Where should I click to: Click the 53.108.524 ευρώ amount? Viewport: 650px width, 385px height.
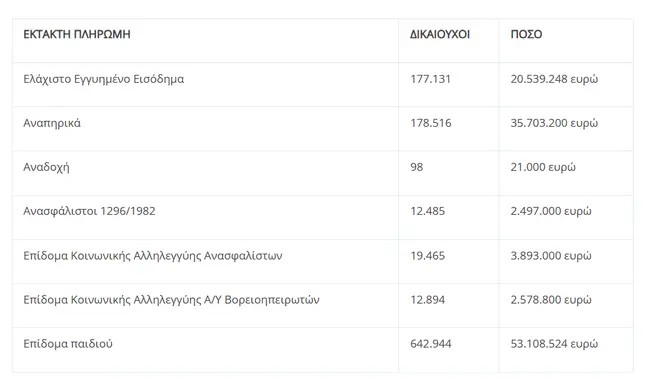554,344
